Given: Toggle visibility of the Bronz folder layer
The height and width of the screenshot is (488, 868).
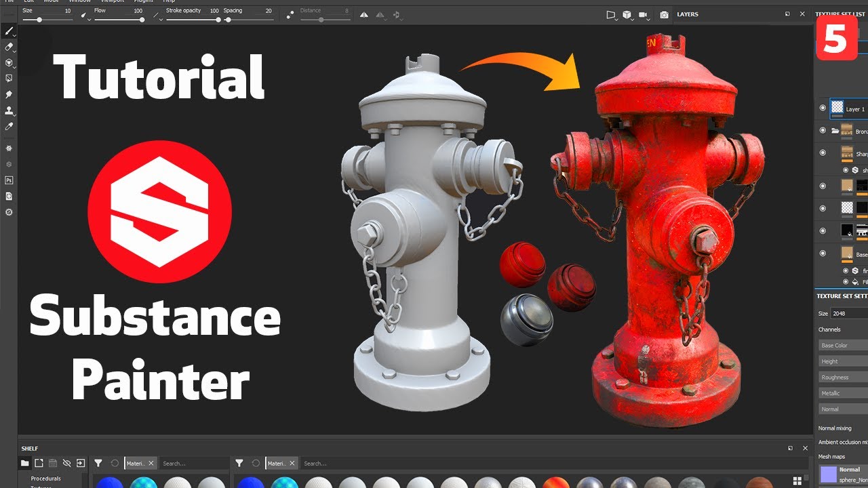Looking at the screenshot, I should click(823, 130).
